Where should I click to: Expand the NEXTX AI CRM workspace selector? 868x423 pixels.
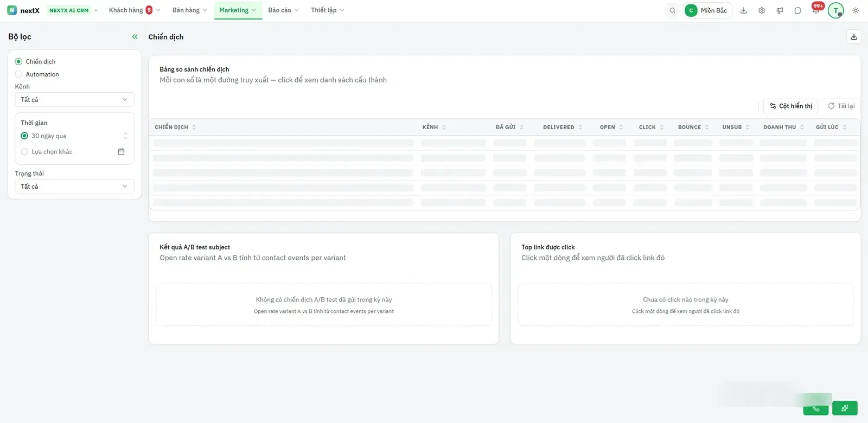(73, 10)
